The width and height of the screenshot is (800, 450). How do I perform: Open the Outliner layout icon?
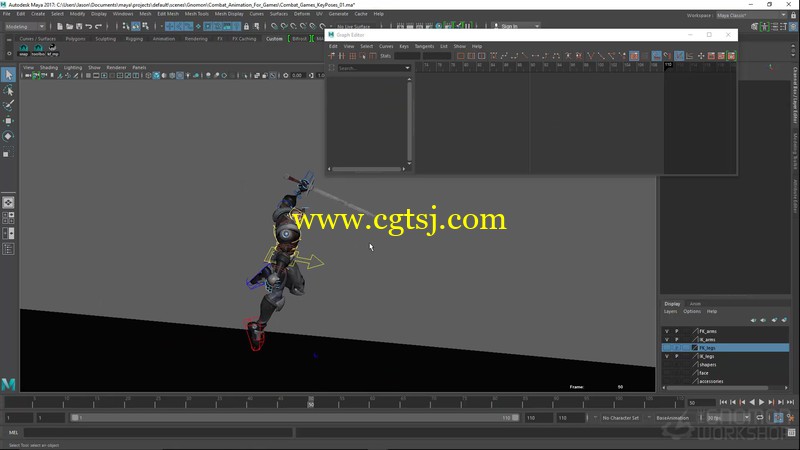[x=8, y=249]
